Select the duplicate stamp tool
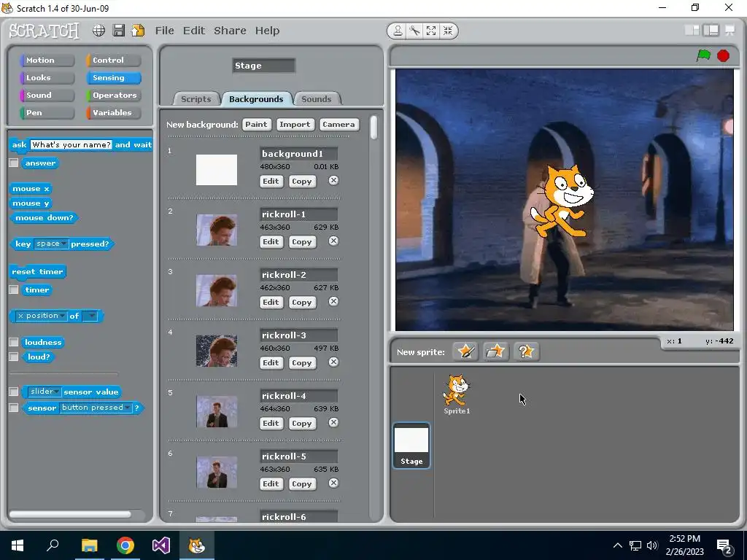The height and width of the screenshot is (560, 747). (x=398, y=31)
